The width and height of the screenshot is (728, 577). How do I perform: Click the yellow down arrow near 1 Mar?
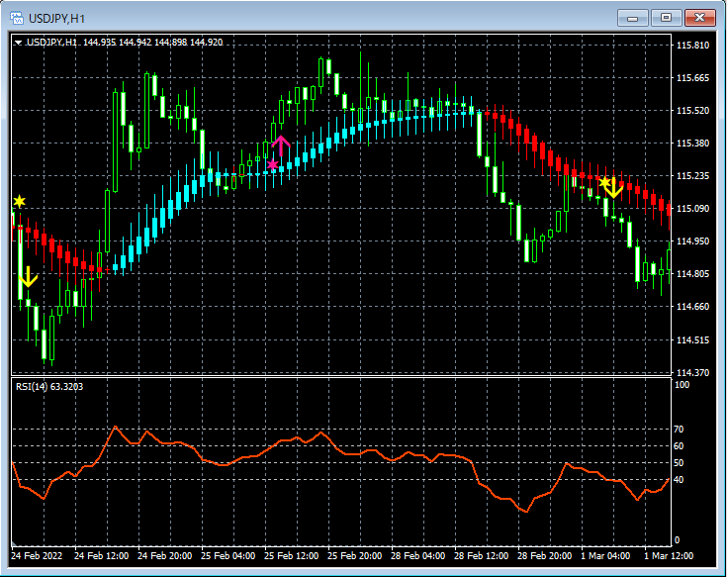(614, 188)
